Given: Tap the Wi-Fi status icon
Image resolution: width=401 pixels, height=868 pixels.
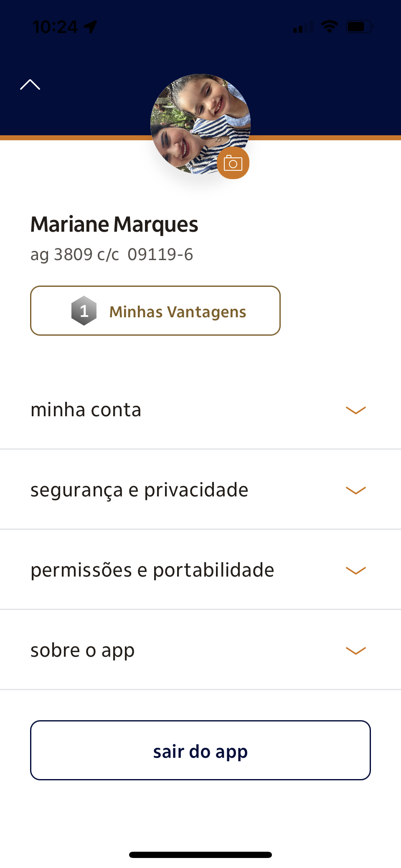Looking at the screenshot, I should pyautogui.click(x=330, y=27).
